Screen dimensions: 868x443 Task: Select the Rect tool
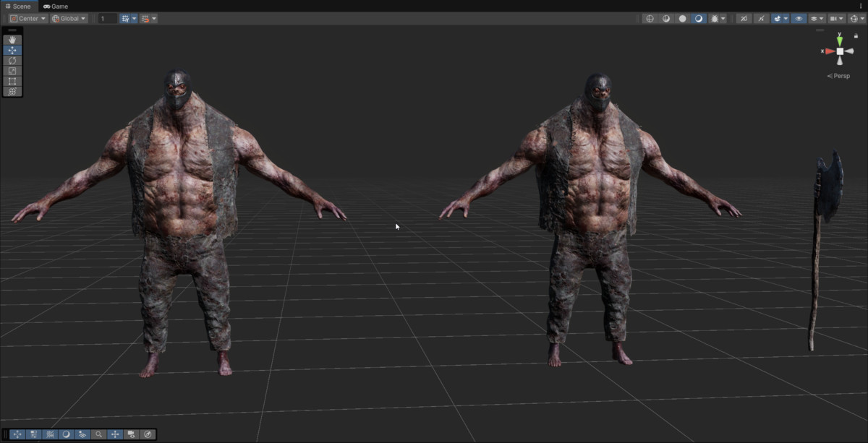(12, 81)
